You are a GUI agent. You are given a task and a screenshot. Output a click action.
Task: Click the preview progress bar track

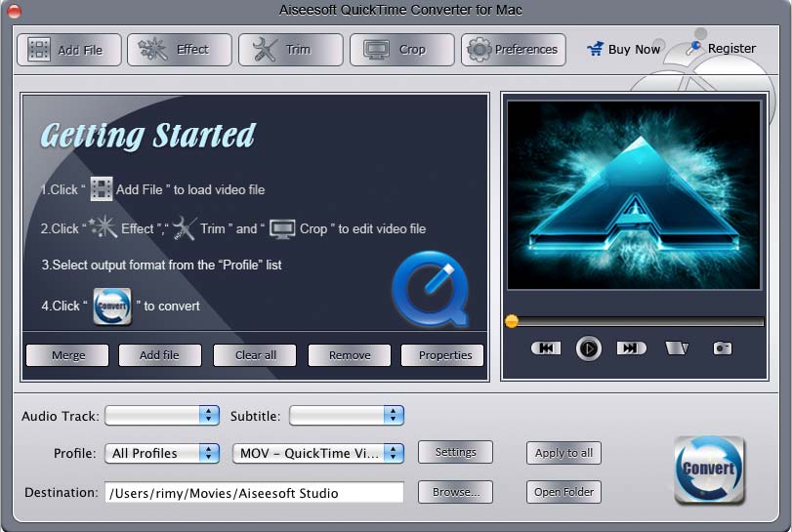point(637,321)
